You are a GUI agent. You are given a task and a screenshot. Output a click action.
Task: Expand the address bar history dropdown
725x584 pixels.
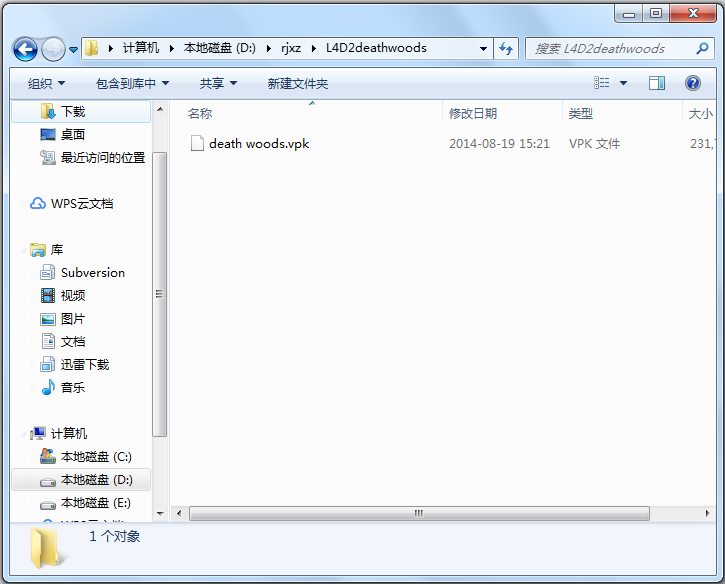484,48
